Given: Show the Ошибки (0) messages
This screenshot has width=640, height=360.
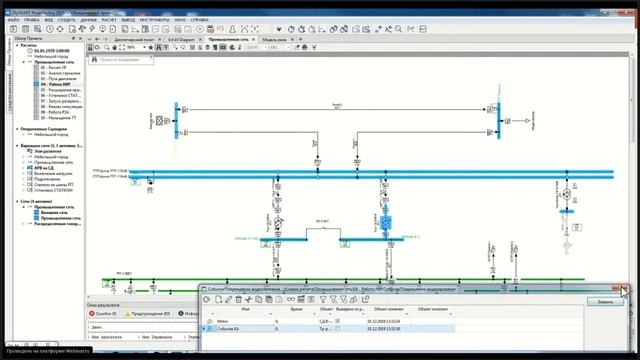Looking at the screenshot, I should point(103,313).
